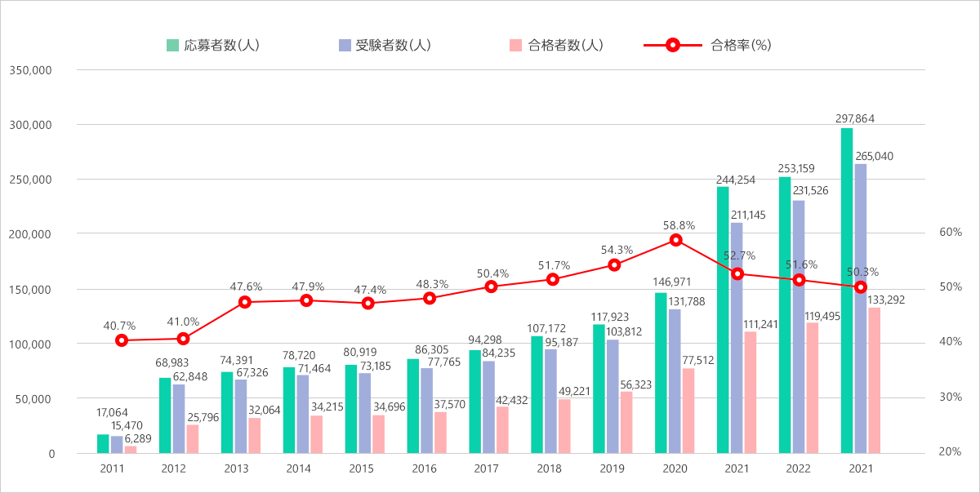This screenshot has width=980, height=493.
Task: Click the 54.3% pass rate label
Action: tap(617, 250)
